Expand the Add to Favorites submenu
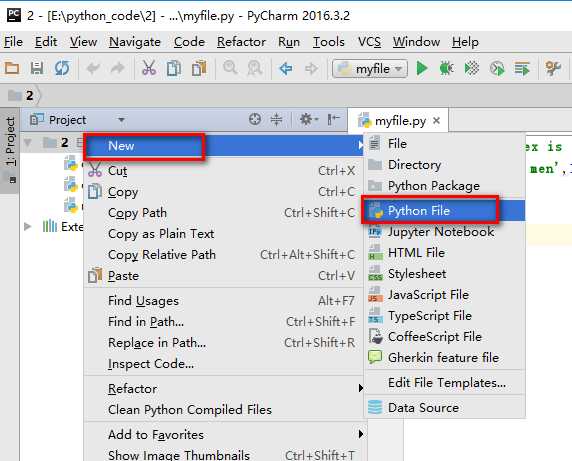Viewport: 572px width, 461px height. [x=360, y=434]
